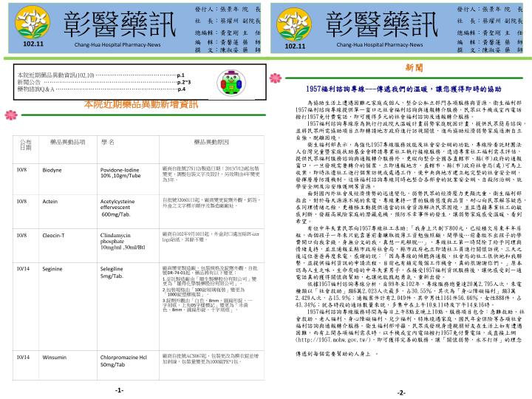Click the 公布日期 column header
Viewport: 532px width, 399px height.
click(26, 145)
